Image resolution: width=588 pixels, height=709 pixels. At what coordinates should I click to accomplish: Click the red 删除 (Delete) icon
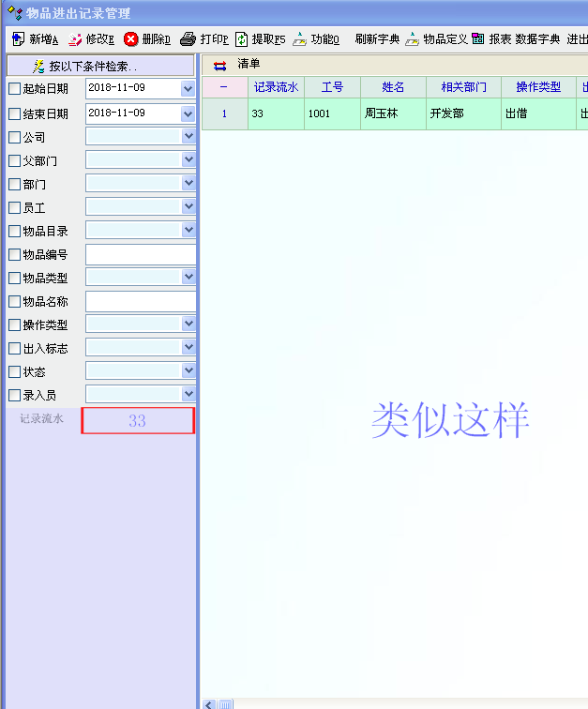(x=131, y=39)
